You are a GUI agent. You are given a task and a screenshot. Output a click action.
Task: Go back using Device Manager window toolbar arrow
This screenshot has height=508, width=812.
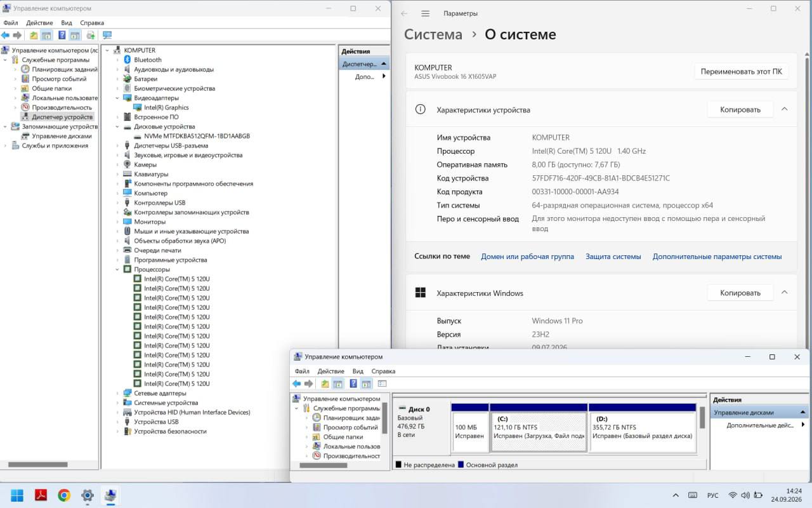[6, 36]
